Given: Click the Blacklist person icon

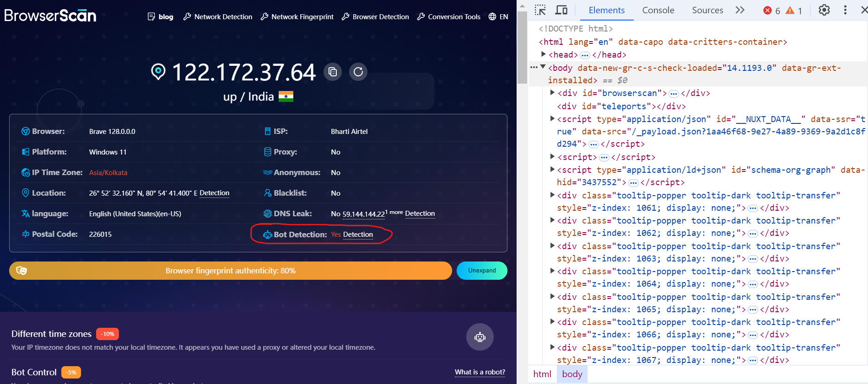Looking at the screenshot, I should pyautogui.click(x=268, y=193).
